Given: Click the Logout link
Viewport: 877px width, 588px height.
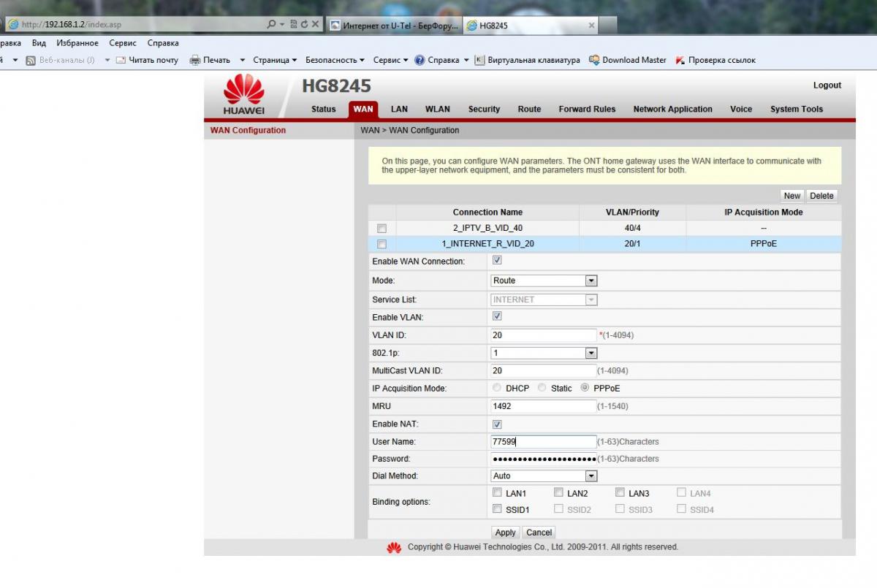Looking at the screenshot, I should 827,85.
